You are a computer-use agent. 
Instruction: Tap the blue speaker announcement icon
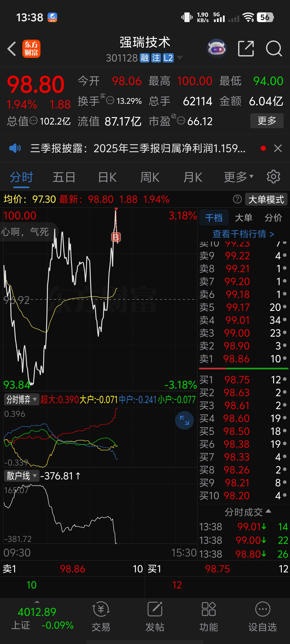15,148
